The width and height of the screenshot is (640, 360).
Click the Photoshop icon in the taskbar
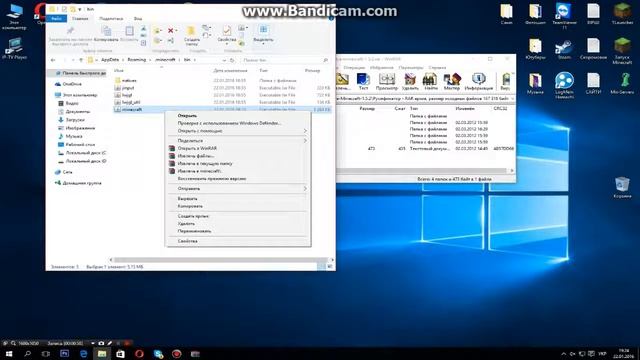[64, 353]
